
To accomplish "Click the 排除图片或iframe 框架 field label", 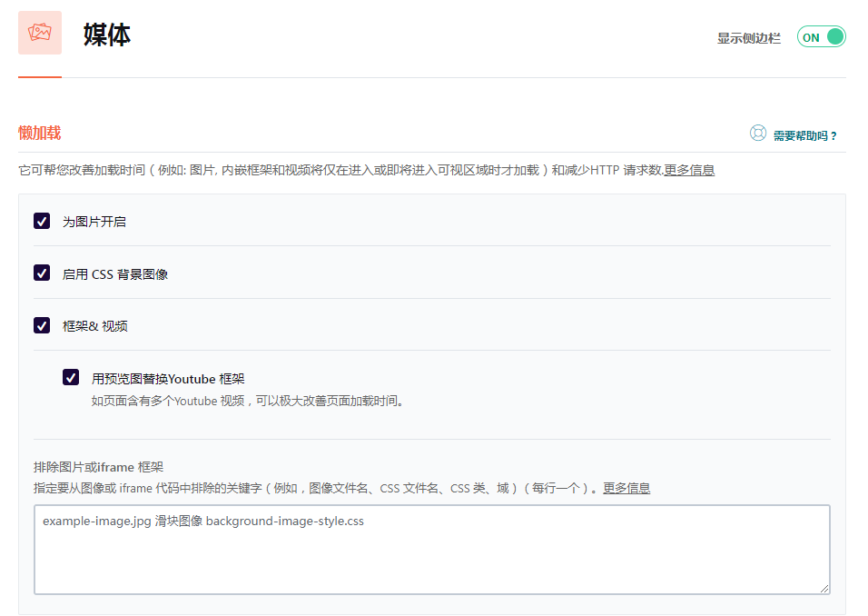I will [98, 467].
